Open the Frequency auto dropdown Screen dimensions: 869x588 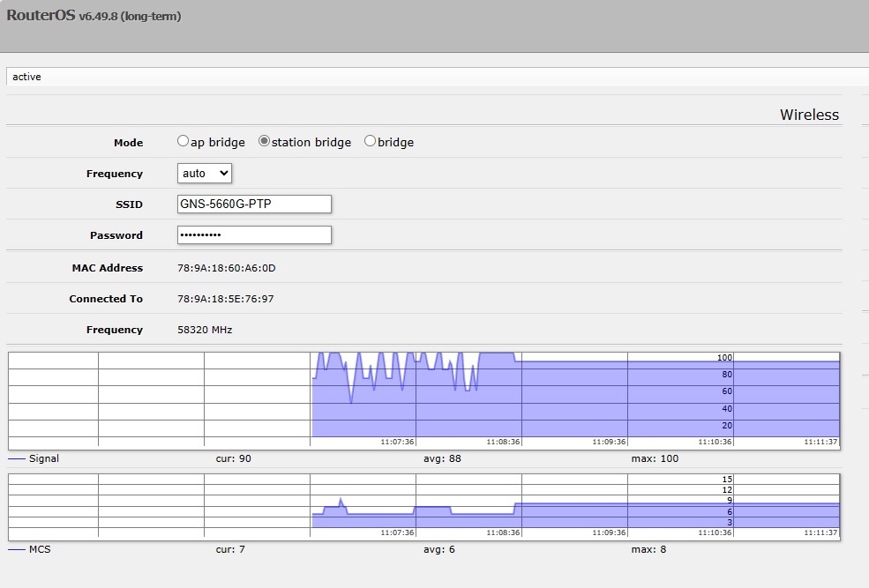[x=205, y=174]
